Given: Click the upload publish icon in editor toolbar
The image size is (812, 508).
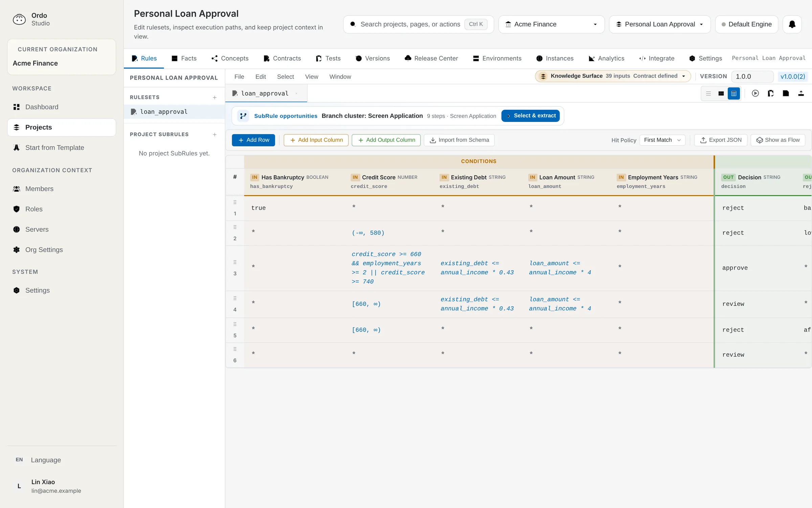Looking at the screenshot, I should pos(801,93).
